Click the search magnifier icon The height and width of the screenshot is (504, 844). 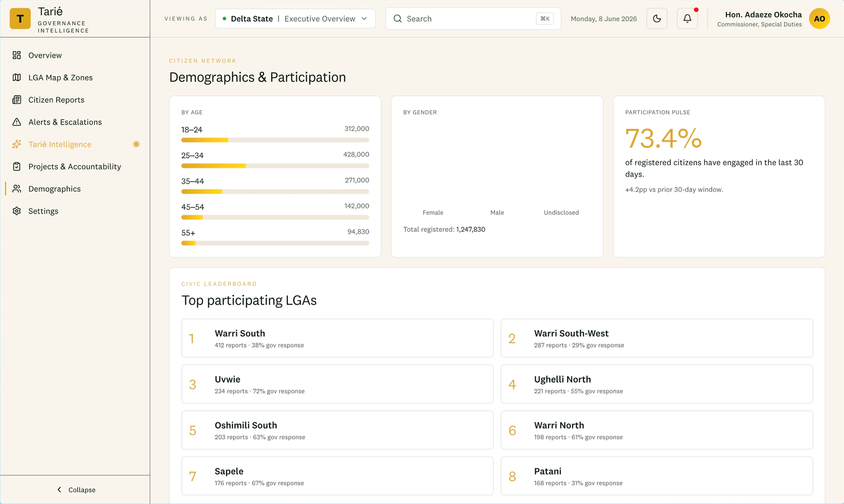point(397,19)
